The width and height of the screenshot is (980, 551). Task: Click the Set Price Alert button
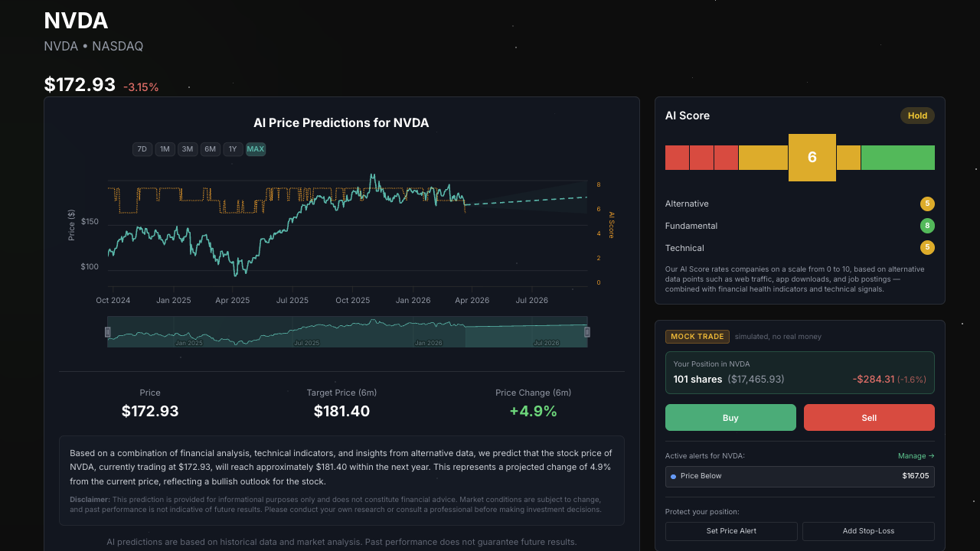point(731,531)
